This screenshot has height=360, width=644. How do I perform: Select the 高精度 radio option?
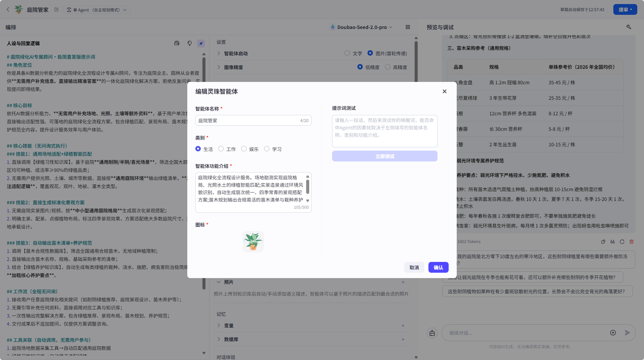click(x=388, y=67)
